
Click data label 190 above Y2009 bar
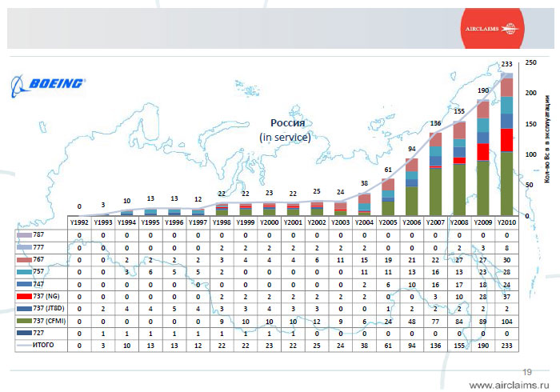pyautogui.click(x=483, y=90)
